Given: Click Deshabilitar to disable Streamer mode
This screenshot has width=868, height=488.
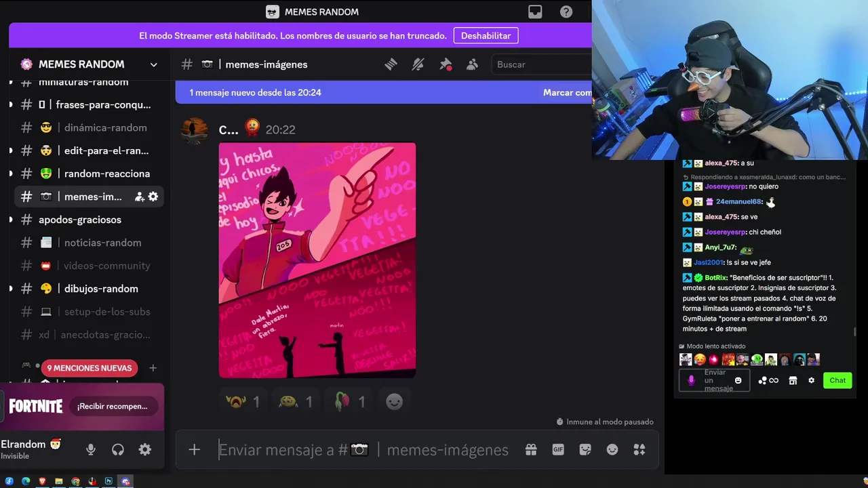Looking at the screenshot, I should [x=486, y=36].
